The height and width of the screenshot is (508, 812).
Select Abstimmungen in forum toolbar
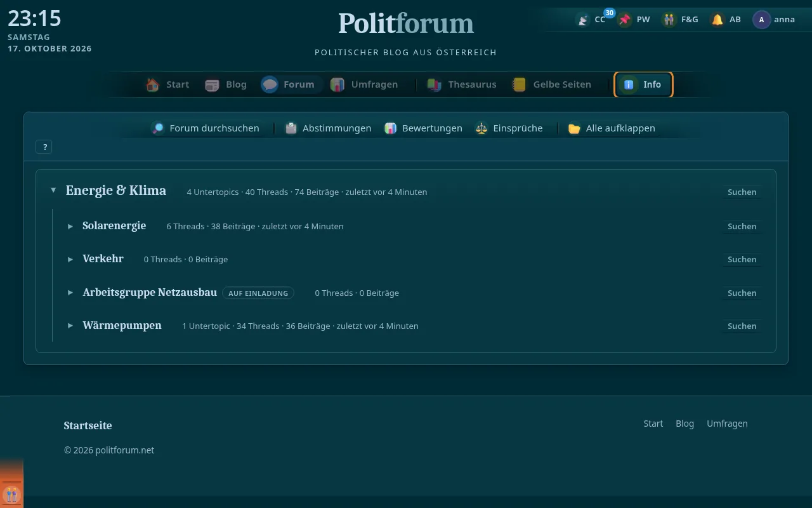tap(328, 128)
